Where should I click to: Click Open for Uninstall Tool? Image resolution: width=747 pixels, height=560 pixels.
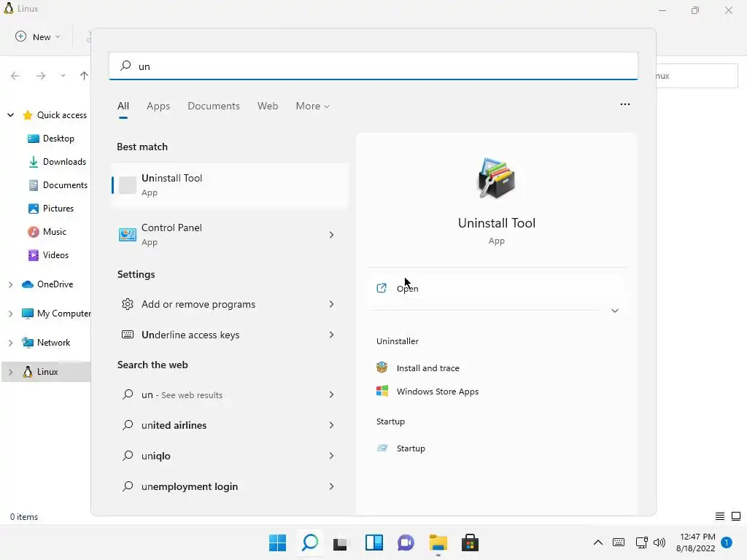click(x=496, y=289)
